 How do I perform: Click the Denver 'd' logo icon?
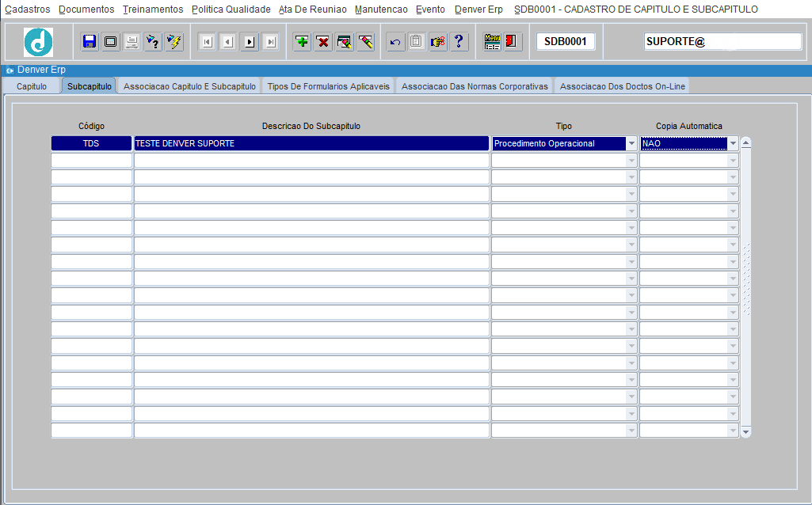(38, 42)
